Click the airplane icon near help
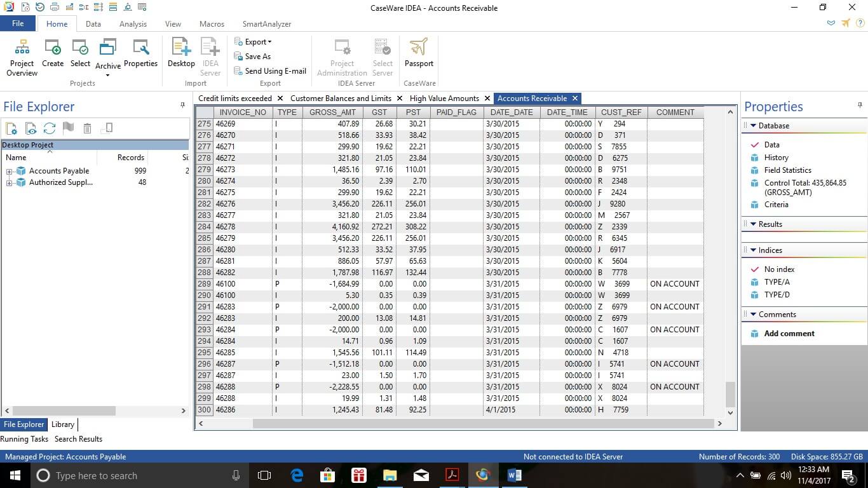The image size is (868, 488). pyautogui.click(x=845, y=24)
